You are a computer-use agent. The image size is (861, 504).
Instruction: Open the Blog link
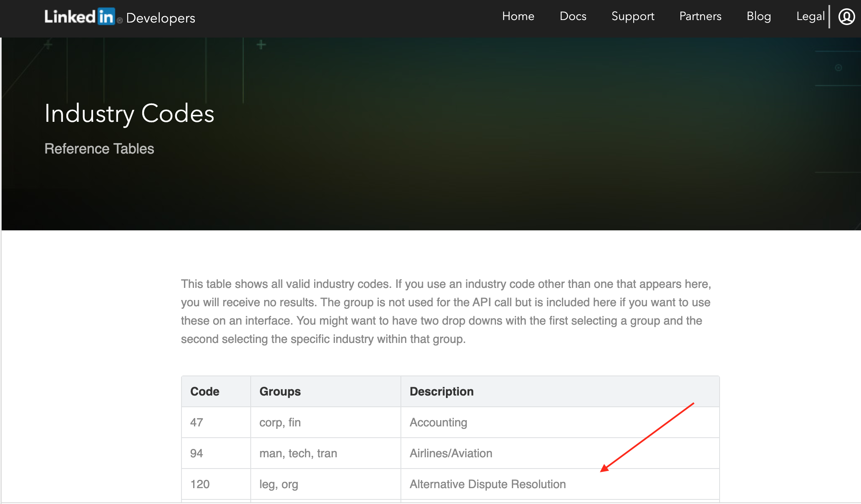coord(758,16)
